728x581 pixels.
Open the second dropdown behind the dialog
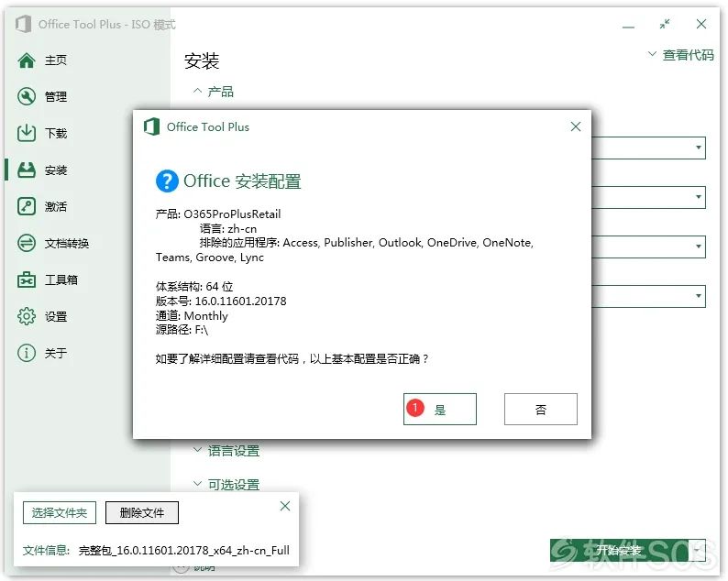698,197
